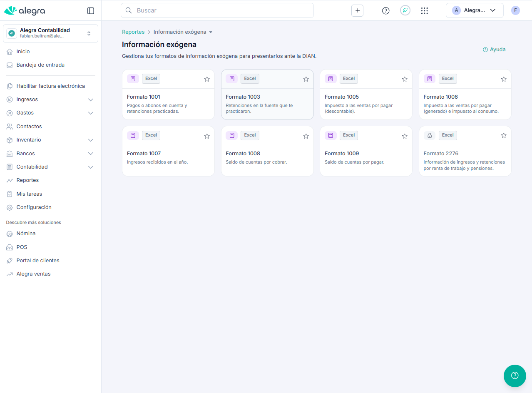This screenshot has height=393, width=532.
Task: Click the Ayuda link
Action: 494,49
